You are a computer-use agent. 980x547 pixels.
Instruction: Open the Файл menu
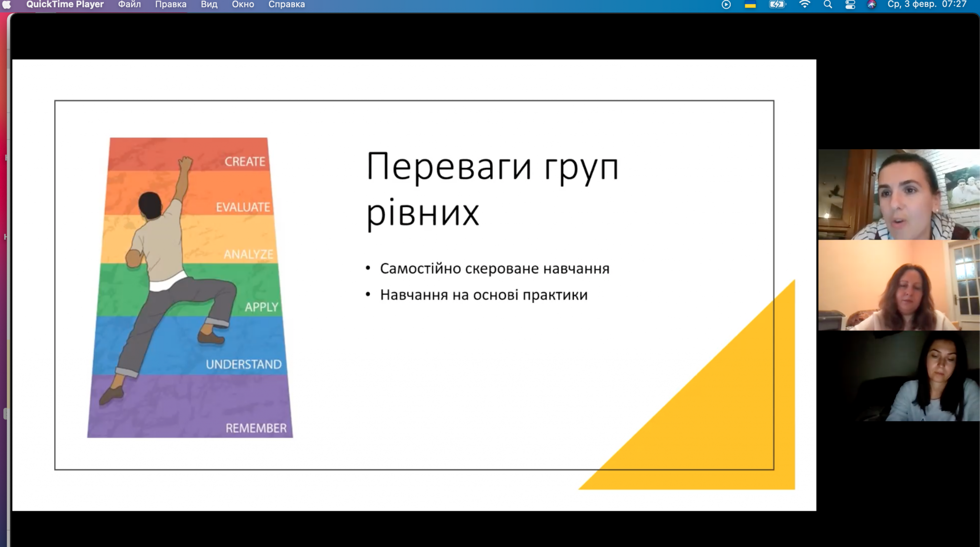129,5
